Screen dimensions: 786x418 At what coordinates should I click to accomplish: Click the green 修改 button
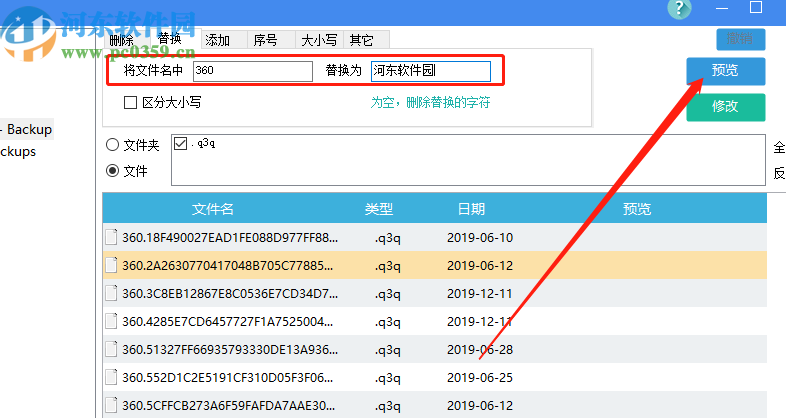point(725,107)
